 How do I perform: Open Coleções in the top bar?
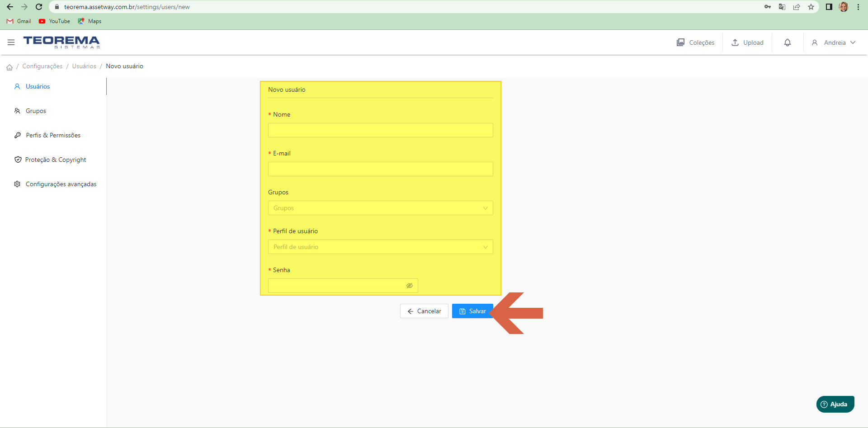[696, 42]
